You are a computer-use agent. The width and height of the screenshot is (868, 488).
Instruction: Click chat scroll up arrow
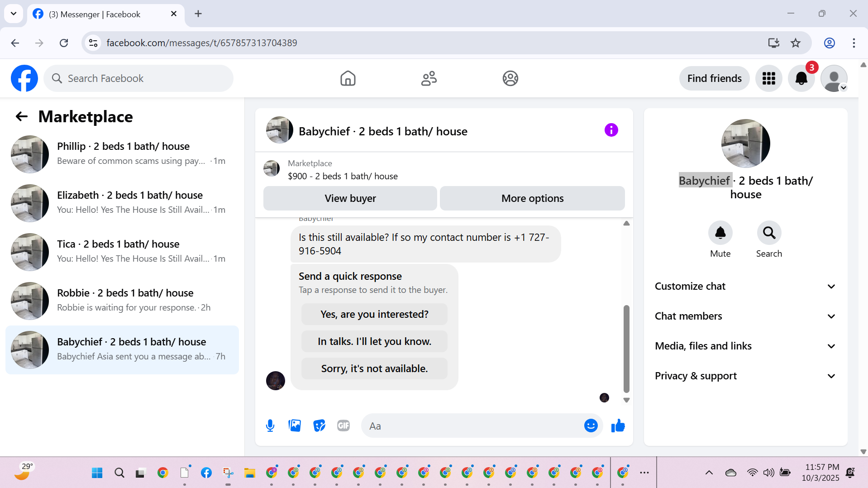626,223
